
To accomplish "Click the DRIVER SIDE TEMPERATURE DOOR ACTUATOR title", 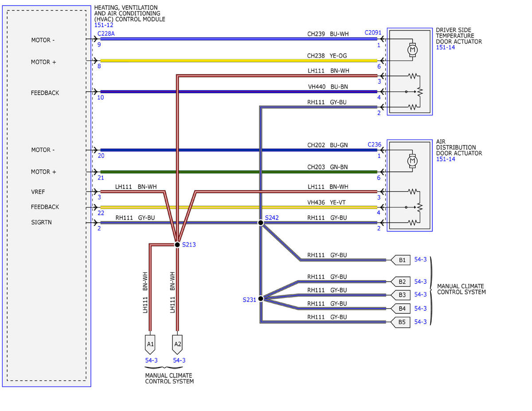I will 459,36.
